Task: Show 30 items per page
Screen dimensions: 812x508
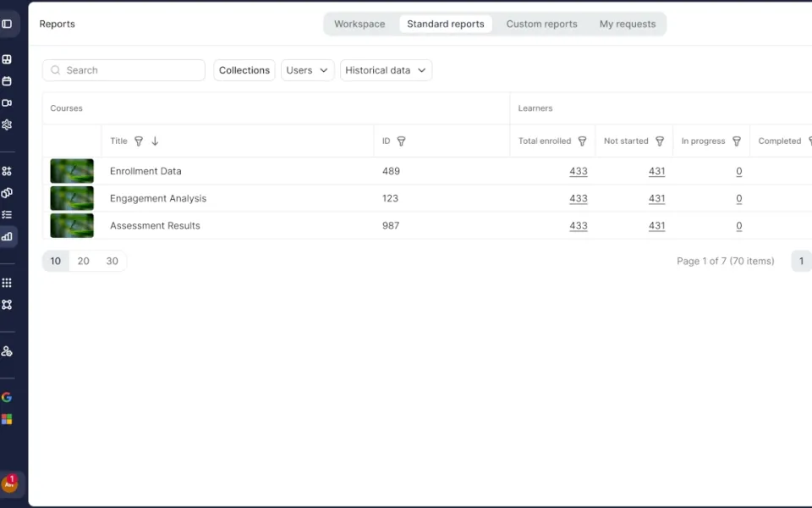Action: pos(112,261)
